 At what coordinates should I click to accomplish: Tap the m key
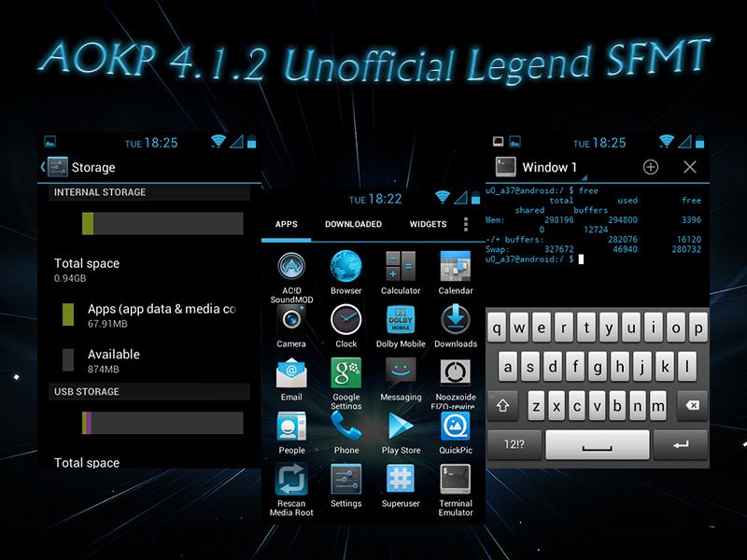pyautogui.click(x=658, y=406)
